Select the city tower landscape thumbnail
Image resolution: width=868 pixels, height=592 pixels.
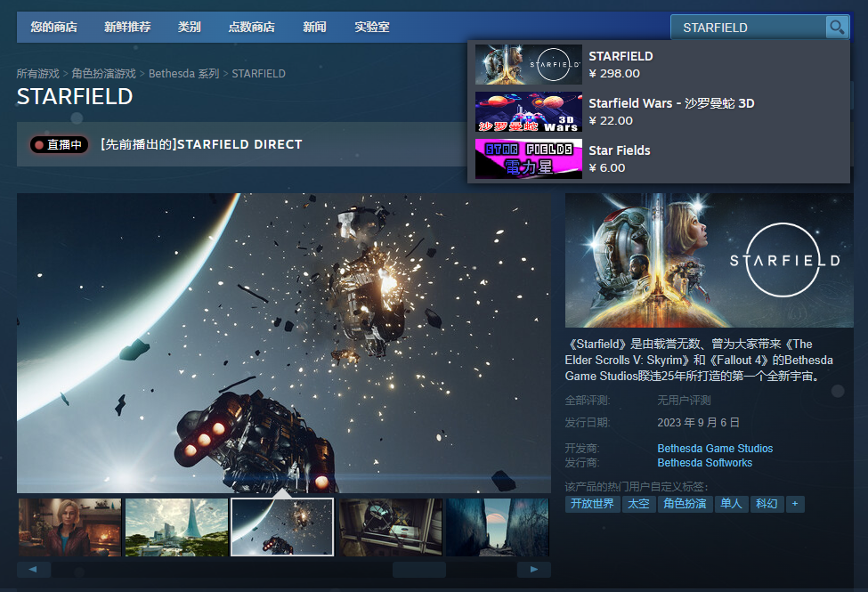click(x=176, y=527)
